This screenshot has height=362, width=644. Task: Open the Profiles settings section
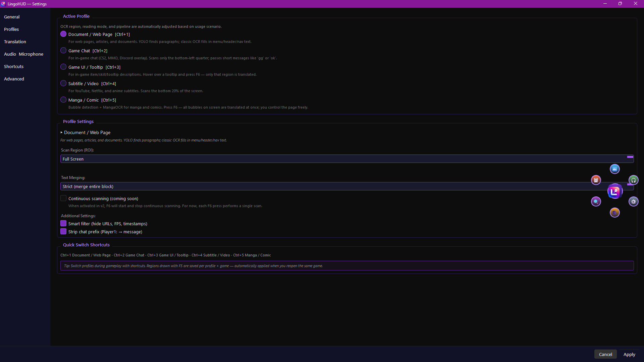point(11,29)
